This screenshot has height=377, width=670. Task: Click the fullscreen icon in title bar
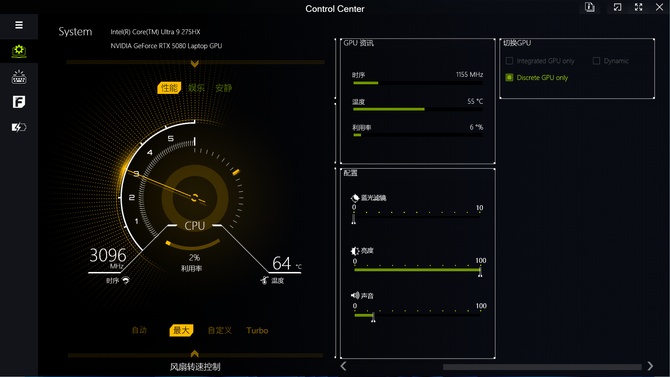(x=638, y=7)
